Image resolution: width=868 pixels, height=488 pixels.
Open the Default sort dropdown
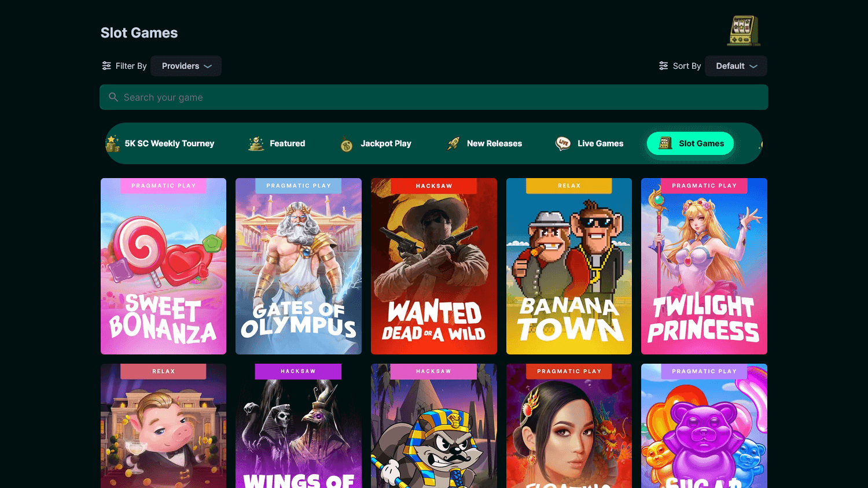(736, 66)
